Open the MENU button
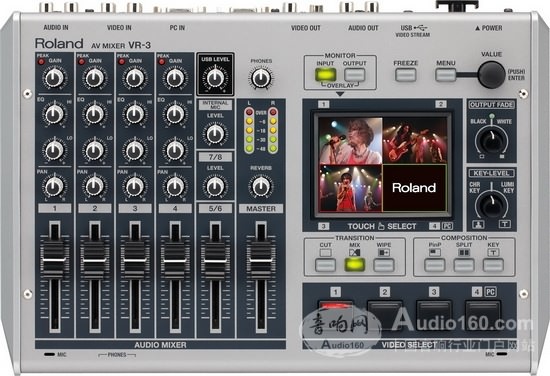 (445, 75)
